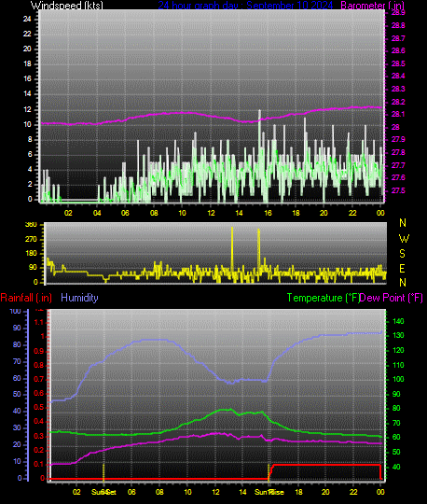This screenshot has height=504, width=427.
Task: Select the "24 hour graph day : September 10 2024" heading
Action: point(245,6)
